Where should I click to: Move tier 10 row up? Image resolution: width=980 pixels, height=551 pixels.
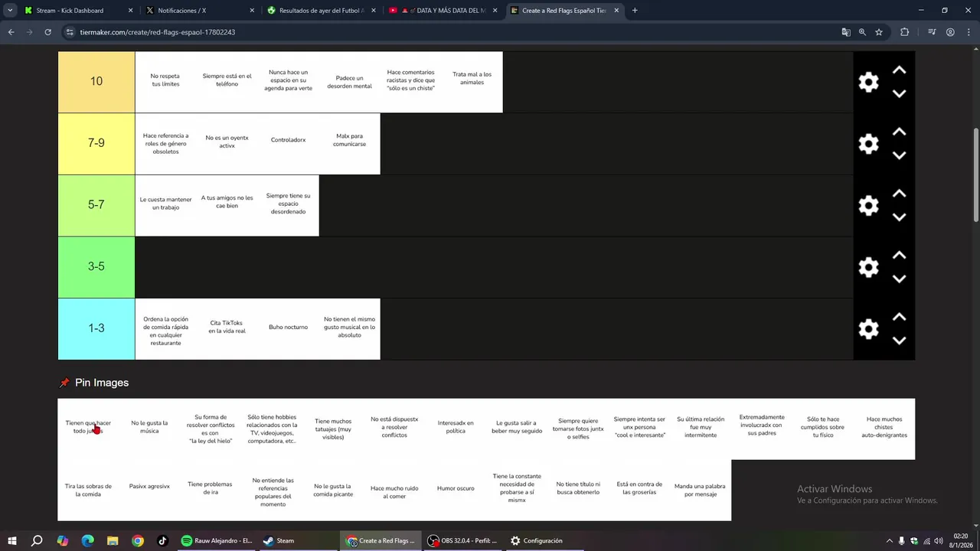(x=899, y=70)
